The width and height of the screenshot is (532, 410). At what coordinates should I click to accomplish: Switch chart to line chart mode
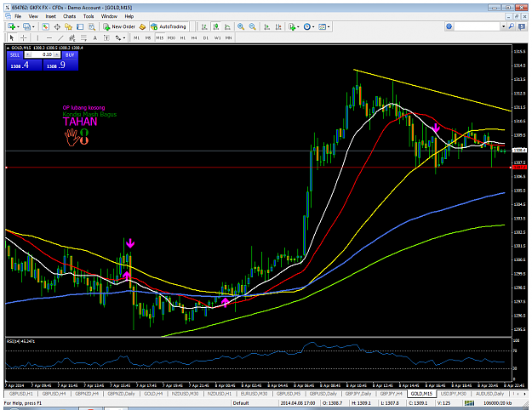227,26
